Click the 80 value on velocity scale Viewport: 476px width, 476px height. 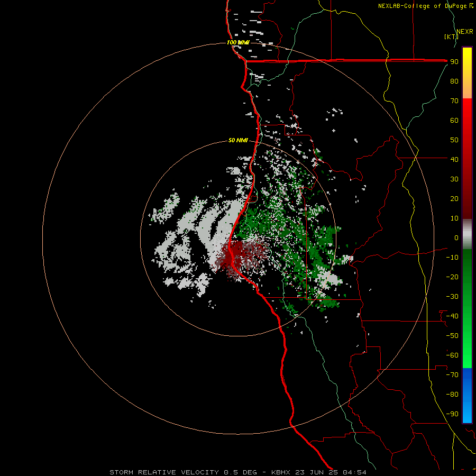(x=454, y=81)
